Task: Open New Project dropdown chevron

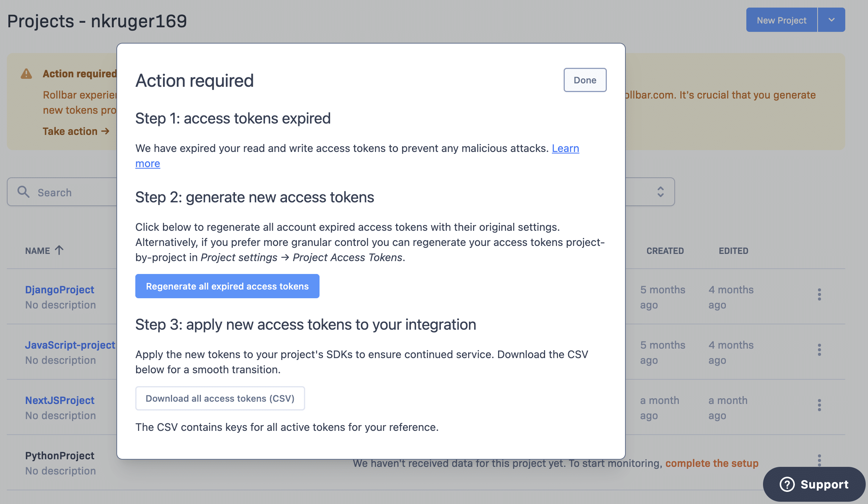Action: [x=831, y=20]
